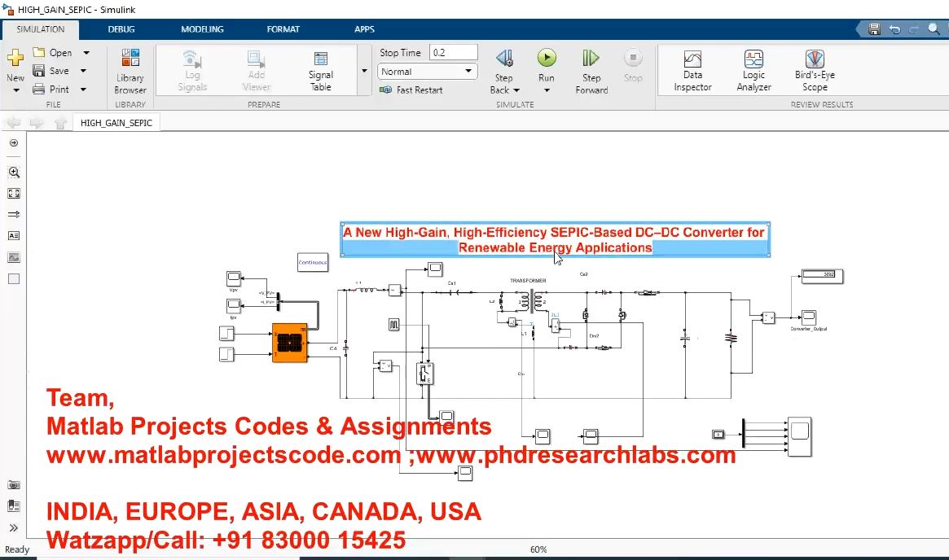Expand the Print dropdown arrow
The image size is (949, 560).
click(84, 89)
